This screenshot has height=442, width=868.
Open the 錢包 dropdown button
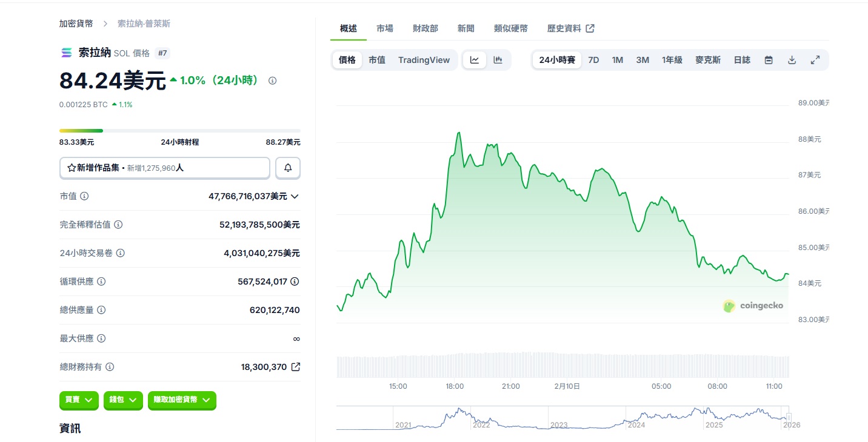pyautogui.click(x=124, y=400)
